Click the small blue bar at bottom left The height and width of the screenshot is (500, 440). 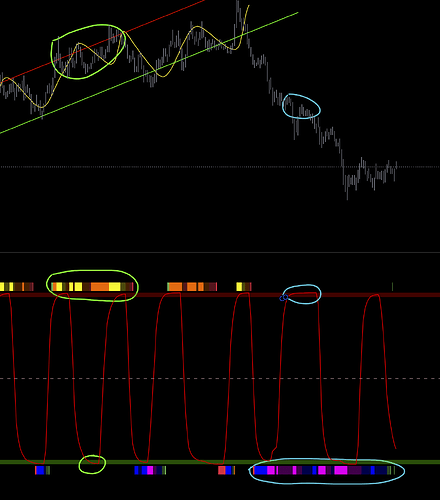click(x=40, y=470)
